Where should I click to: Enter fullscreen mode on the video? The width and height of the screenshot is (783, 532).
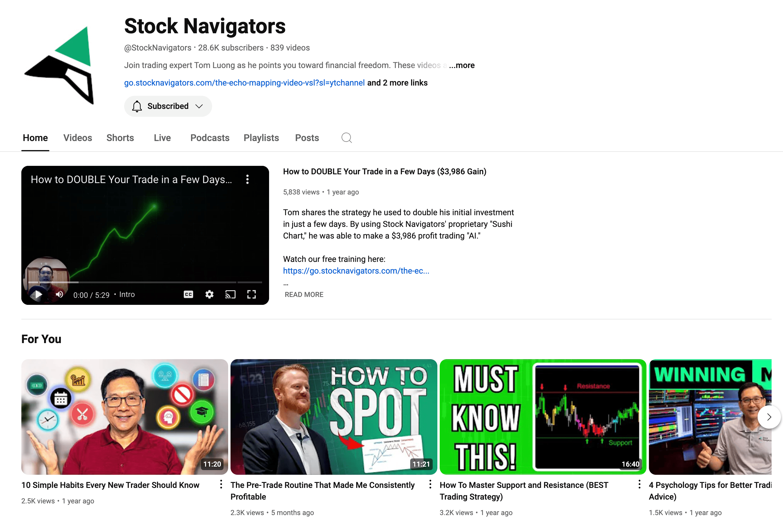pos(251,295)
